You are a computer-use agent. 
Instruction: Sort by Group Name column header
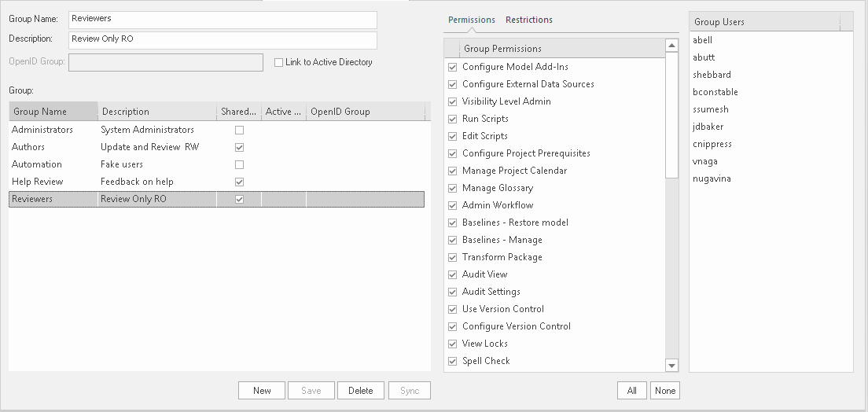(x=53, y=112)
